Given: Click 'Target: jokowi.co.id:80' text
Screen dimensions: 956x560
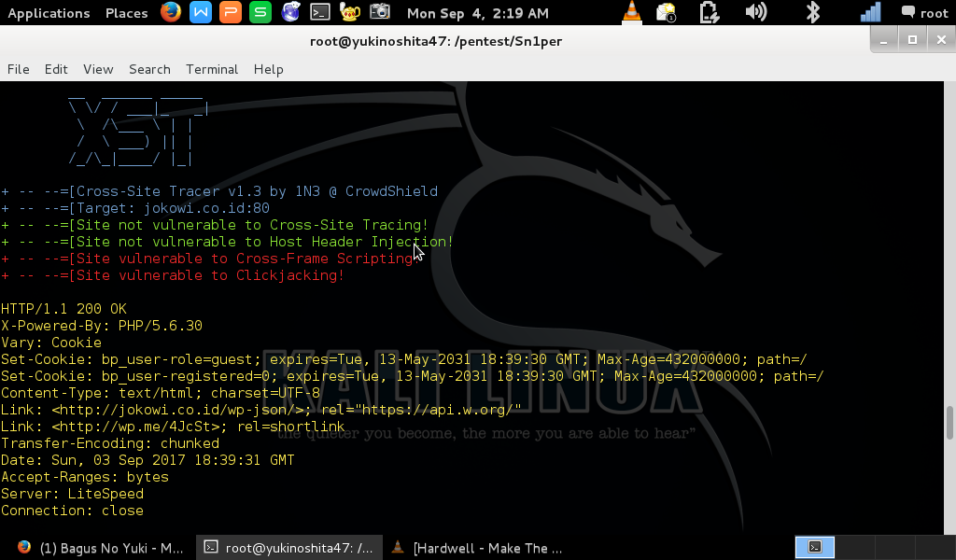Looking at the screenshot, I should pos(173,208).
